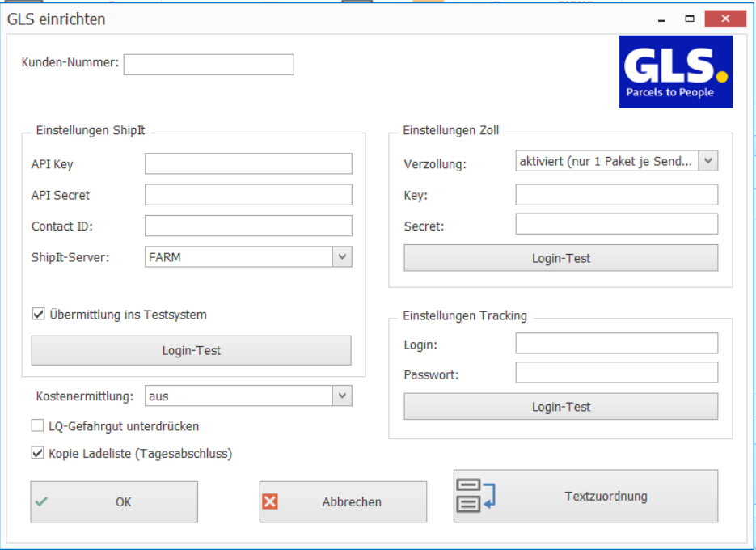The width and height of the screenshot is (756, 550).
Task: Focus the Tracking Passwort field
Action: (616, 372)
